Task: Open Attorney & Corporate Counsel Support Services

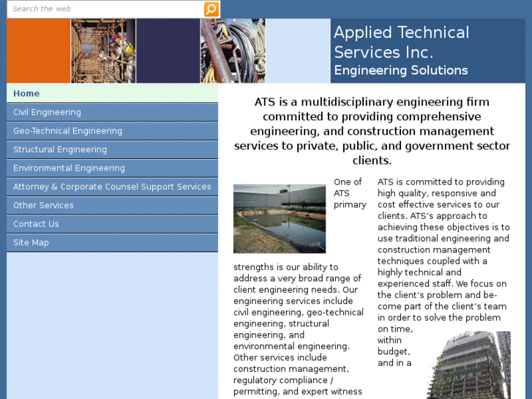Action: [112, 187]
